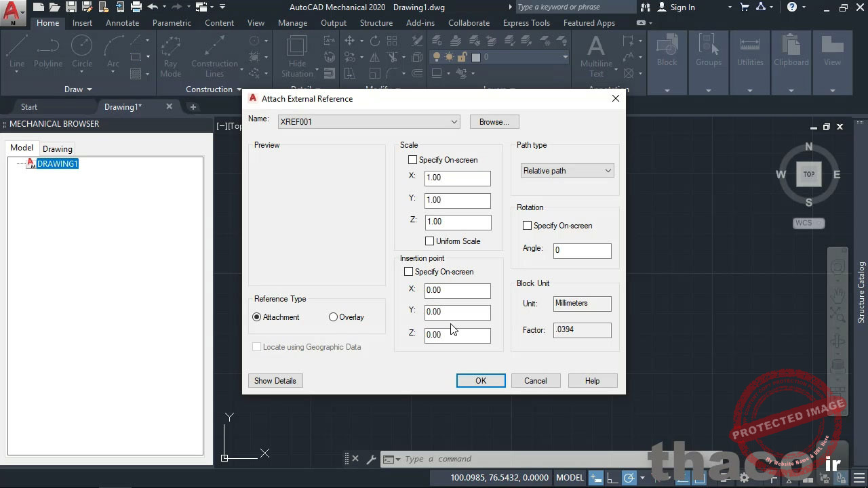
Task: Click the layer color swatch in Layers panel
Action: tap(475, 58)
